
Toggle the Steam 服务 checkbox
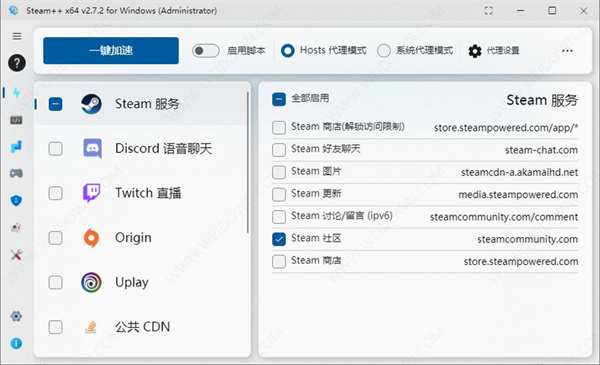55,104
